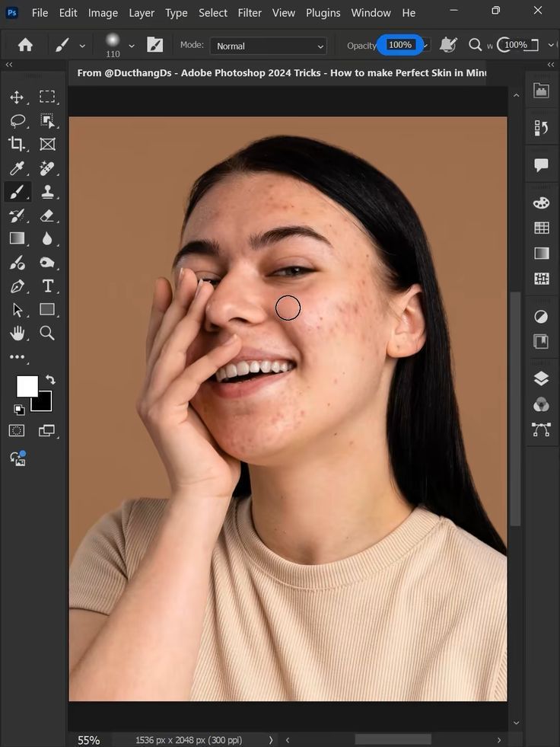
Task: Go to the Home screen
Action: [x=25, y=45]
